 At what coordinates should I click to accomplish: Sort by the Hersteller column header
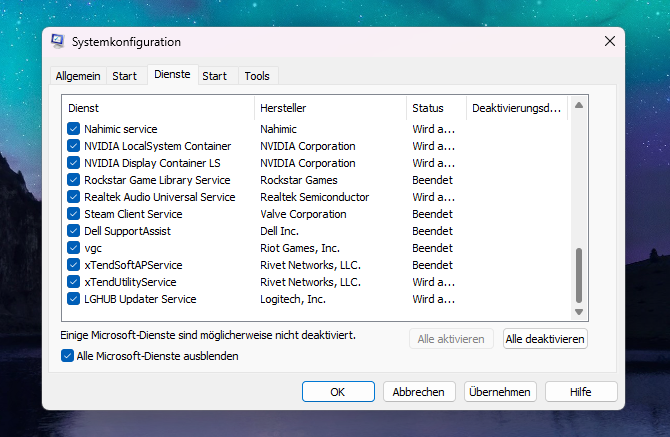[x=330, y=108]
